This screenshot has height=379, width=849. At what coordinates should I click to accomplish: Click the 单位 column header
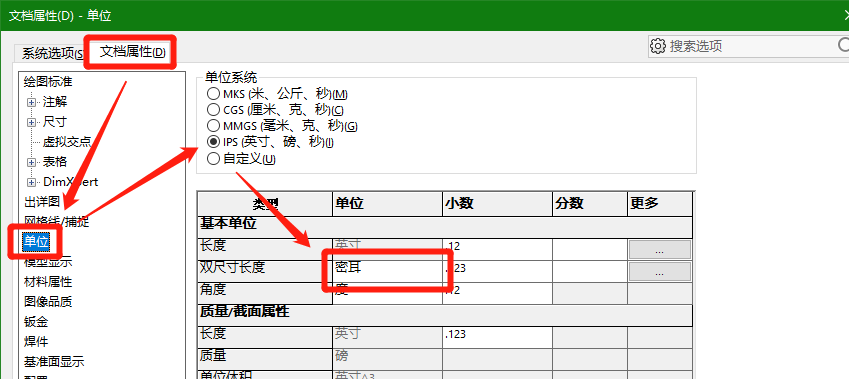coord(387,203)
